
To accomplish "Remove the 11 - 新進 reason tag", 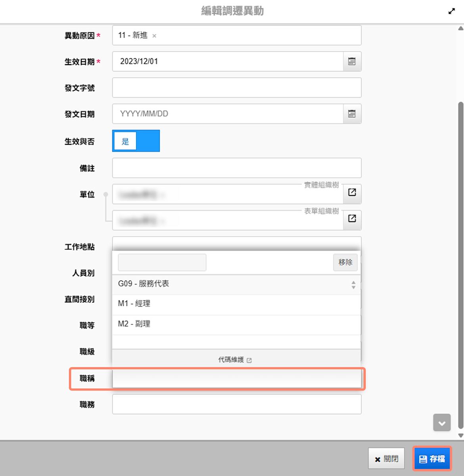I will tap(154, 36).
